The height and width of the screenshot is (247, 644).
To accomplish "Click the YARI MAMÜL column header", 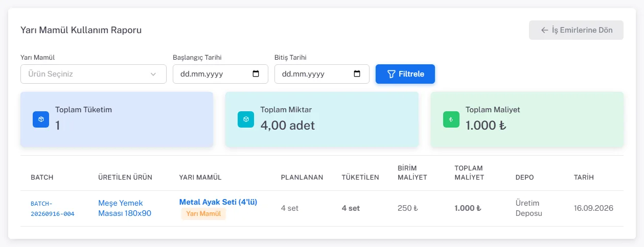I will point(200,178).
